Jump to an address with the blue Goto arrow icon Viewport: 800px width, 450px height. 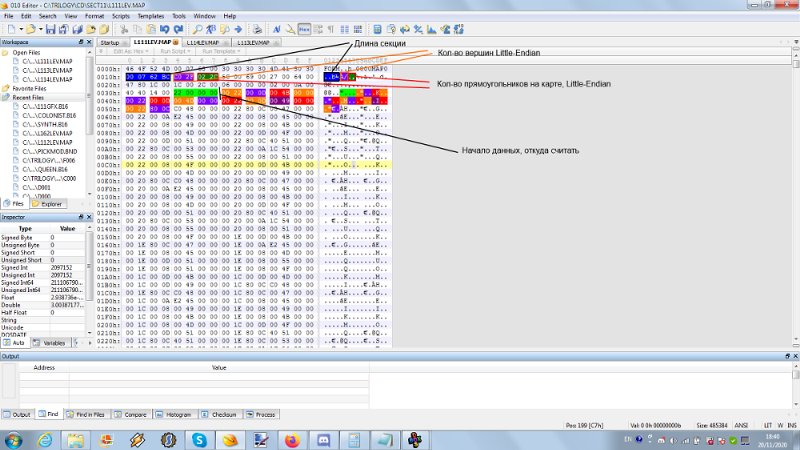tap(238, 29)
